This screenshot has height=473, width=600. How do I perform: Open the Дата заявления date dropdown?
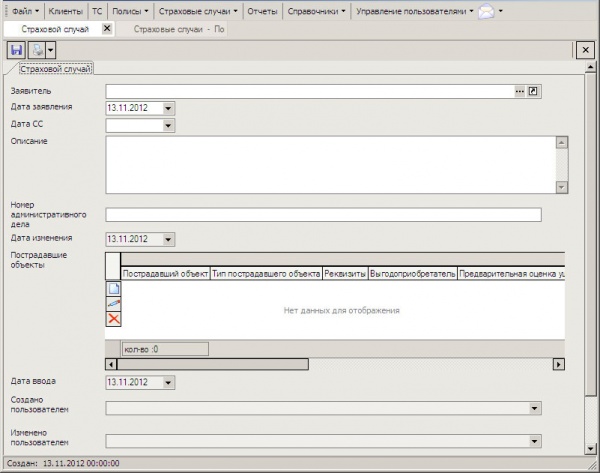pyautogui.click(x=168, y=108)
